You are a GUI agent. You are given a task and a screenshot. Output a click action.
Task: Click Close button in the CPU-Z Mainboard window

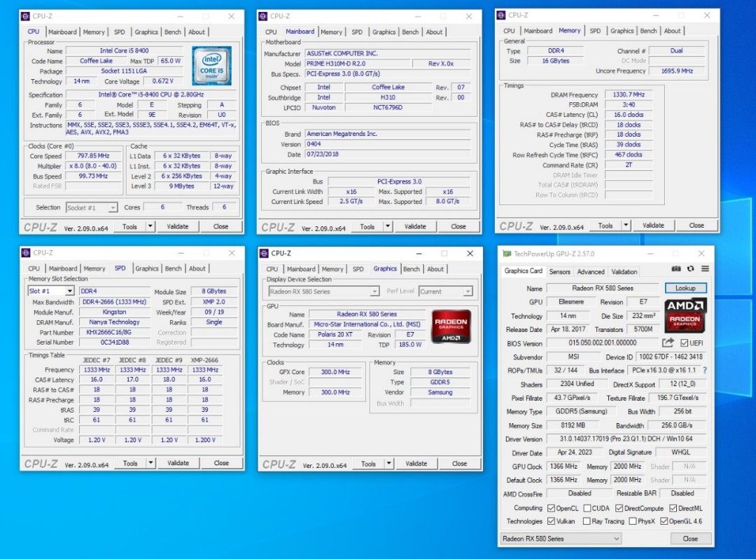(458, 226)
